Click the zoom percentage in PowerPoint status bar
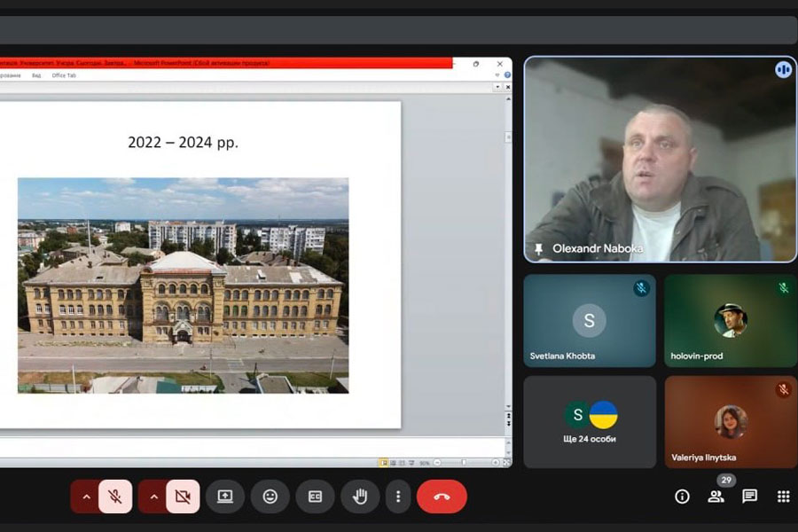The width and height of the screenshot is (798, 532). click(x=425, y=463)
